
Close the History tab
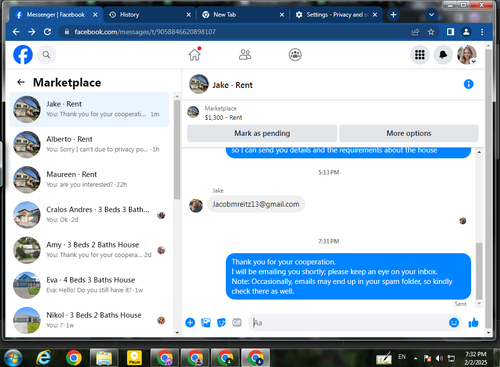(x=189, y=15)
